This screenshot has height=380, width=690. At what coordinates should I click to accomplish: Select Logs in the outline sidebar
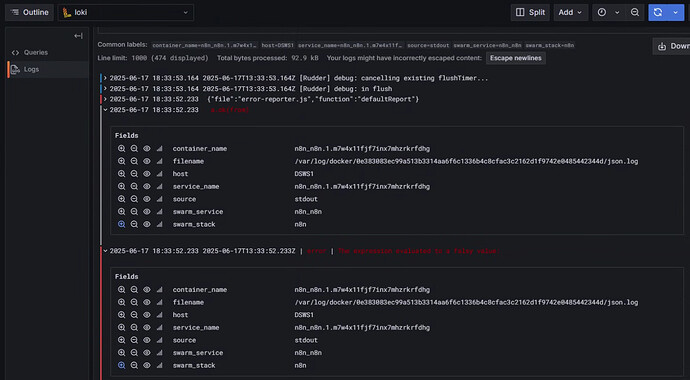(x=31, y=69)
